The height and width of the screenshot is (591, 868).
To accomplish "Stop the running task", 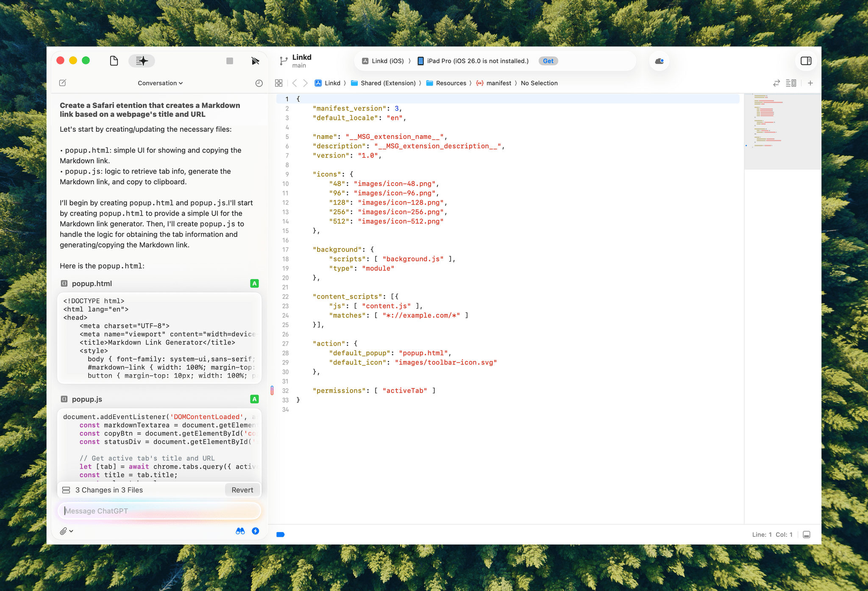I will point(230,61).
